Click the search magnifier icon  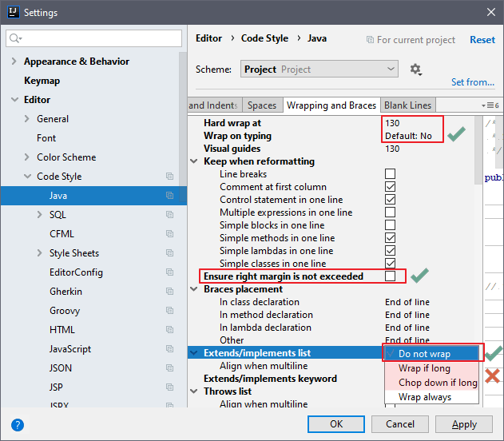15,38
